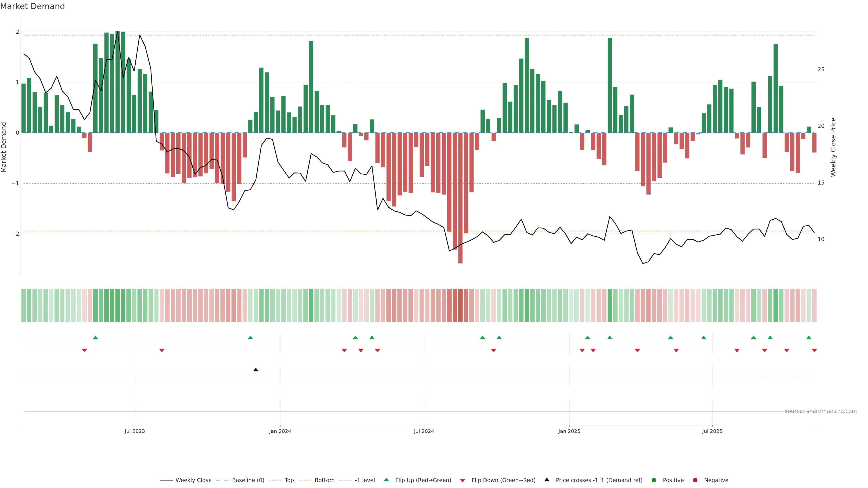This screenshot has width=868, height=488.
Task: Click the Jul 2025 x-axis label
Action: pos(712,431)
